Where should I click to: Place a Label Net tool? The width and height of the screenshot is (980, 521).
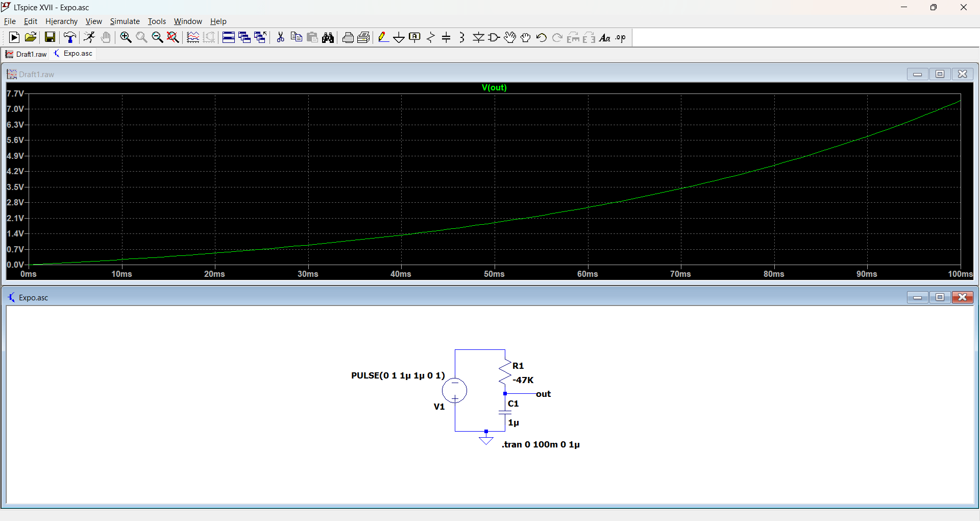click(x=415, y=37)
